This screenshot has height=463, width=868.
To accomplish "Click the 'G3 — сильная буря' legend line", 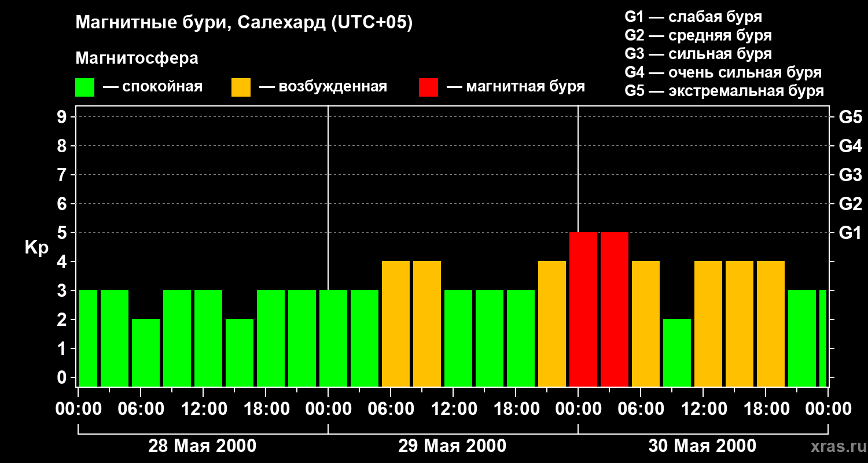I will coord(698,54).
